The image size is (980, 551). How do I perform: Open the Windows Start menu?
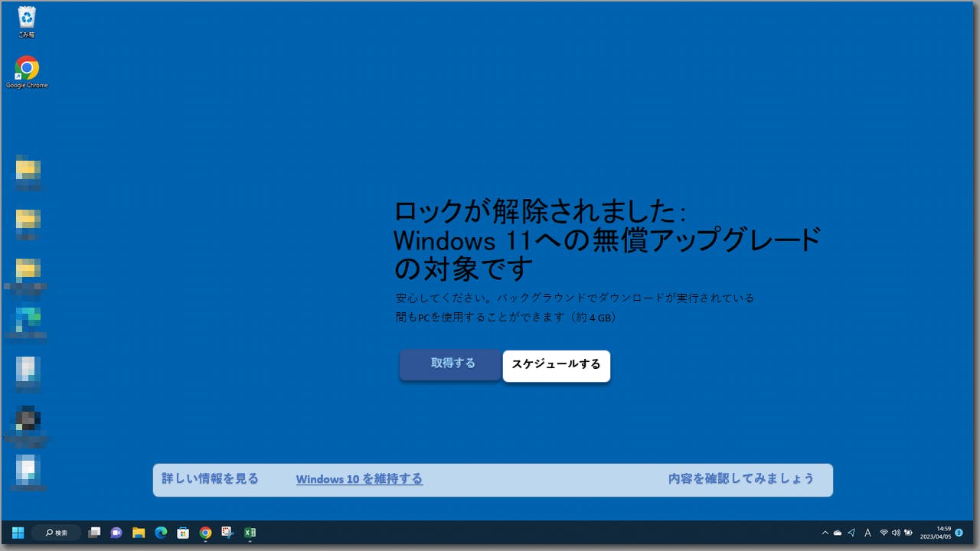pyautogui.click(x=18, y=533)
